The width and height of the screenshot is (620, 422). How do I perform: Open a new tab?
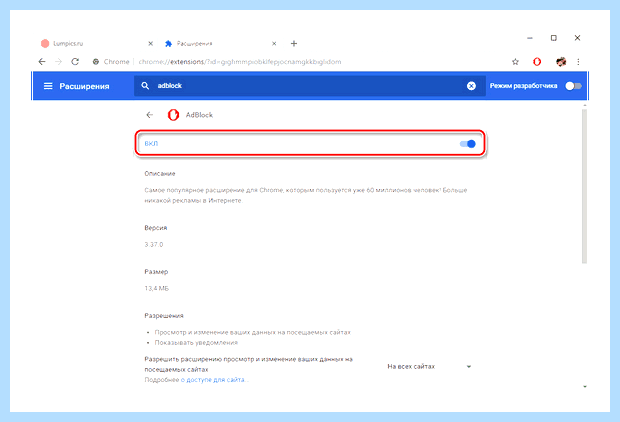[x=294, y=44]
